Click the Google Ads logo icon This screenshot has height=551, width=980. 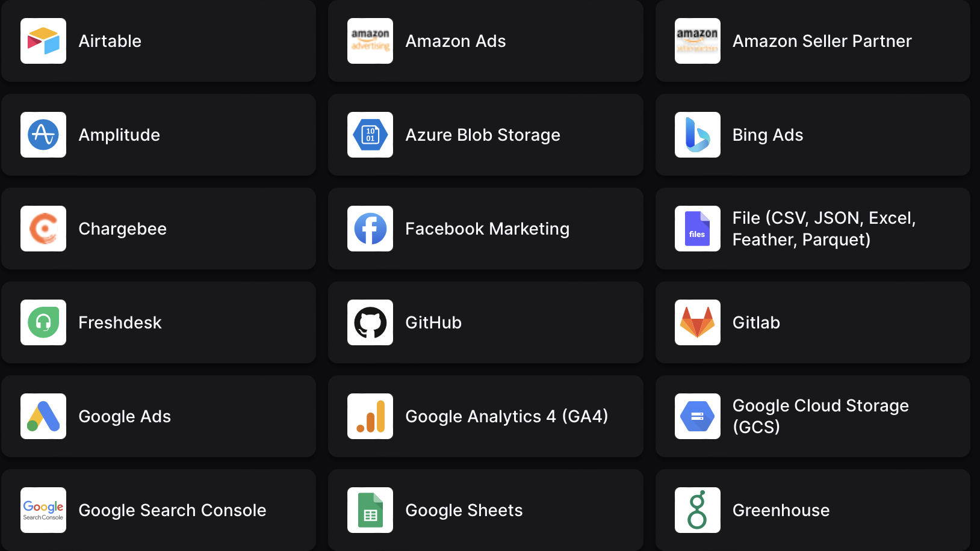point(43,416)
